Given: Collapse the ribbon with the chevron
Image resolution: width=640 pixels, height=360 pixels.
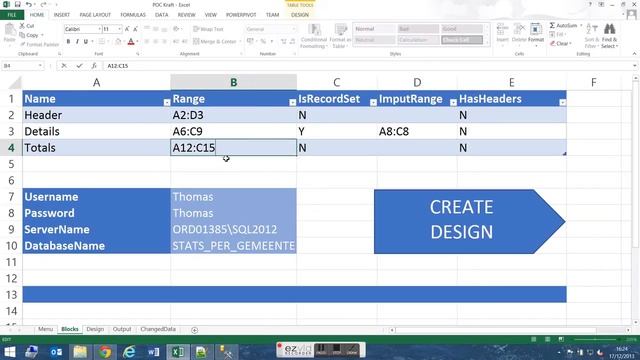Looking at the screenshot, I should click(x=634, y=54).
